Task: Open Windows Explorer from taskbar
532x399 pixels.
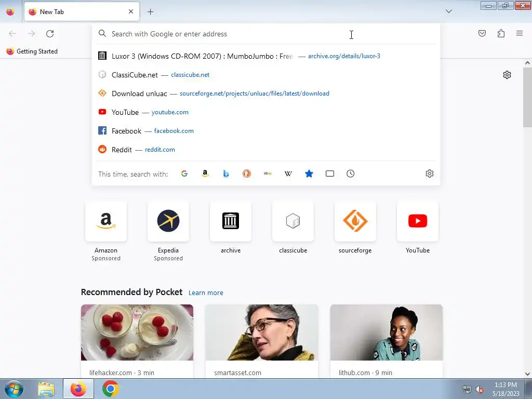Action: point(46,389)
